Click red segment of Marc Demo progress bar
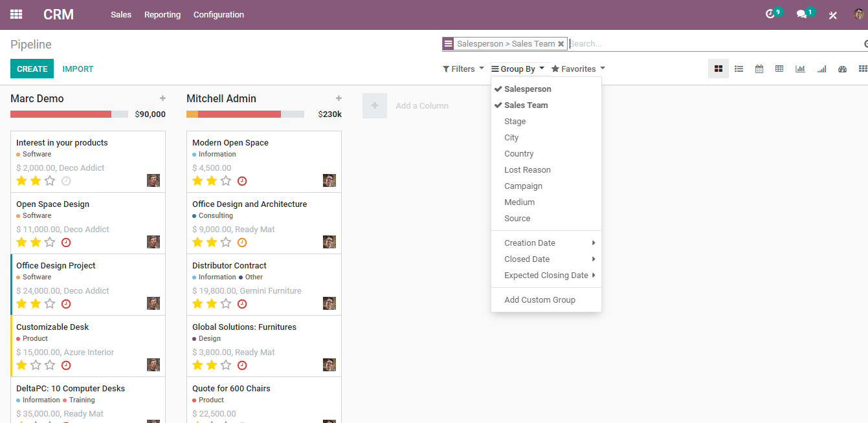Screen dimensions: 868x423 (61, 114)
